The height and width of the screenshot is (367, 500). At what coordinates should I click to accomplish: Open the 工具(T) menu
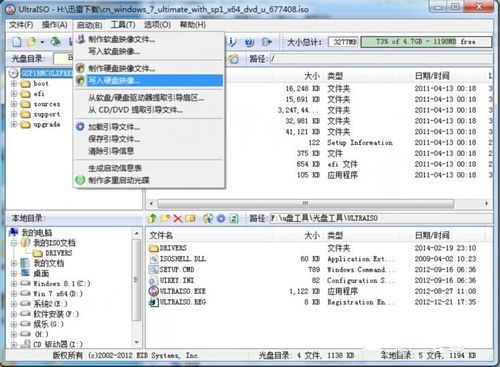click(123, 25)
